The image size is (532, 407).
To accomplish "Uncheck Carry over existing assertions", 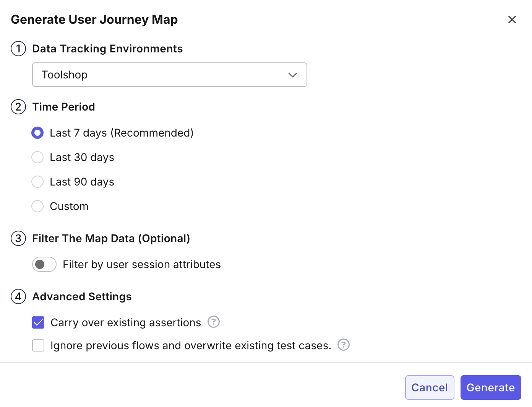I will click(38, 322).
